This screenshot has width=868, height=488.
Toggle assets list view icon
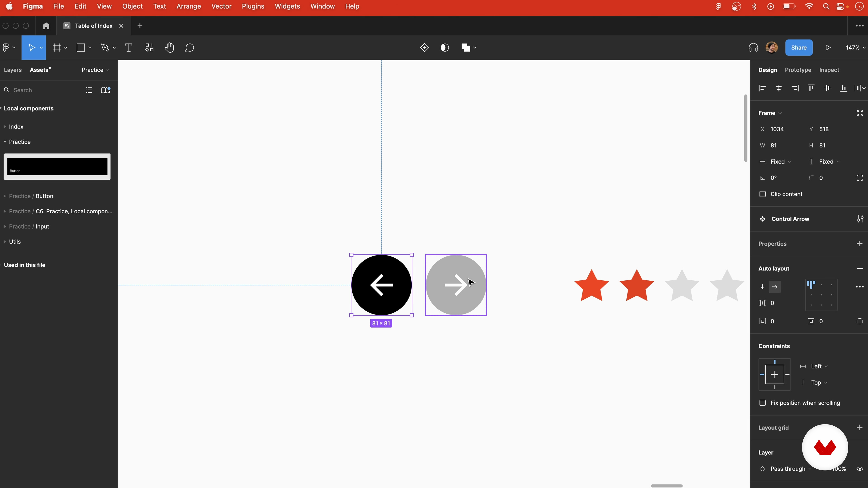tap(89, 90)
